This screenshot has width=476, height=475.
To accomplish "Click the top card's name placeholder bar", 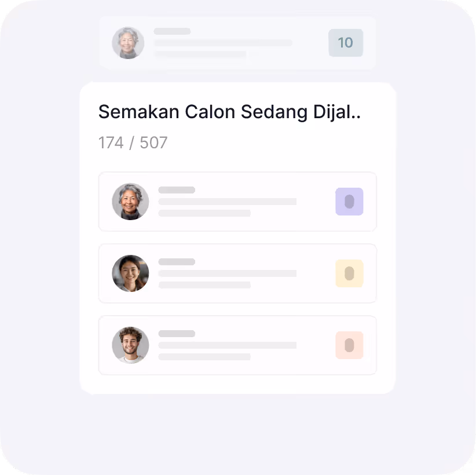I will click(172, 31).
